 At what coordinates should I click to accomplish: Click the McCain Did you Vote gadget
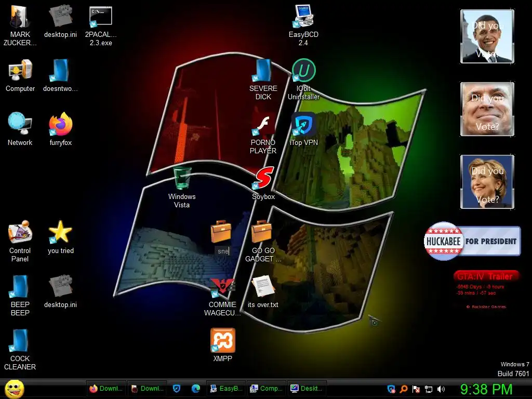click(x=487, y=109)
